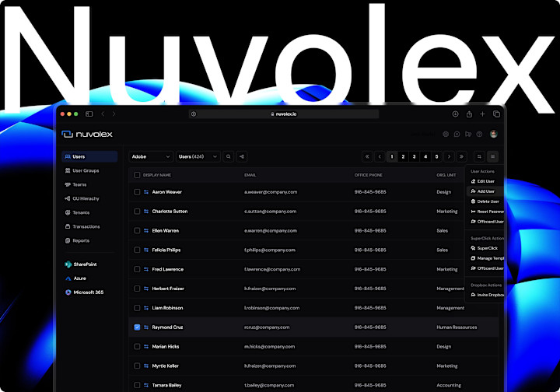Check the box for Liam Robinson
560x392 pixels.
[137, 308]
